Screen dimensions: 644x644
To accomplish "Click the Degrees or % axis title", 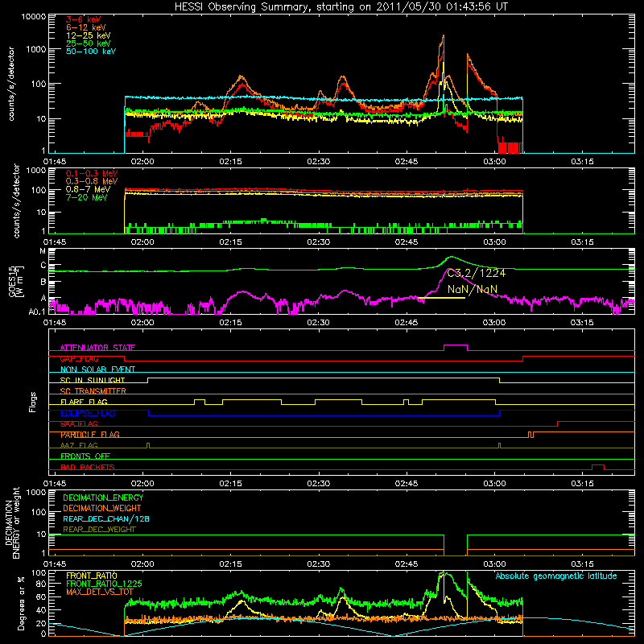I will 21,603.
